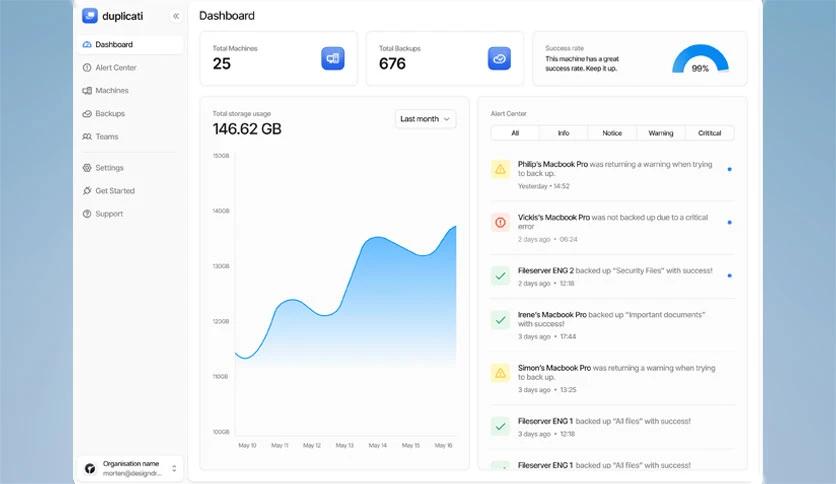
Task: Click the Backups cloud icon in sidebar
Action: [87, 114]
